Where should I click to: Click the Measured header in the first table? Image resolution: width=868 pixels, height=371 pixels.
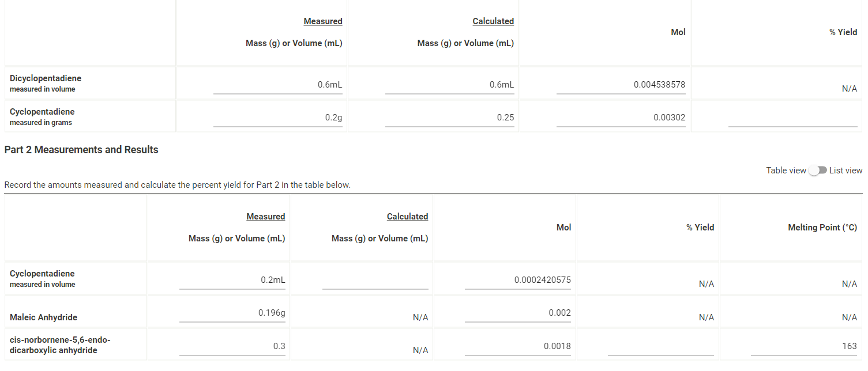323,21
